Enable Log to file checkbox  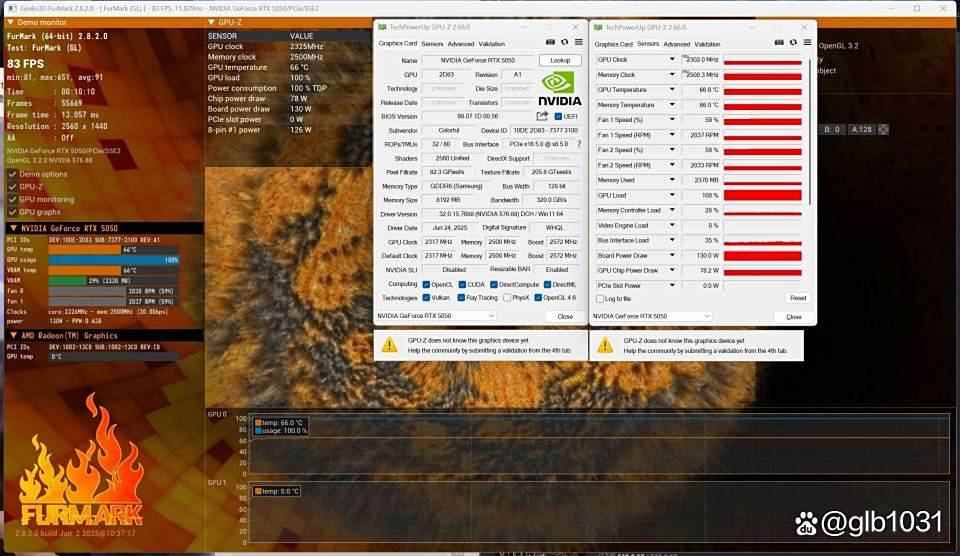(x=600, y=299)
